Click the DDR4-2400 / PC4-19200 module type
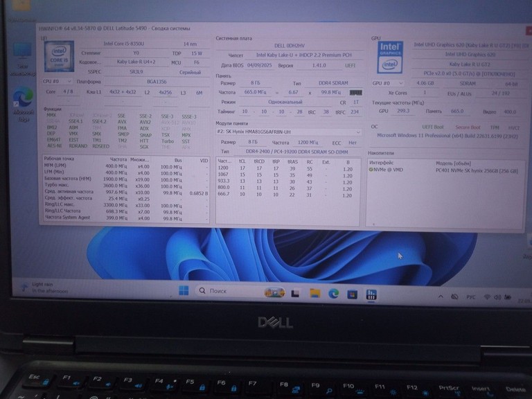The height and width of the screenshot is (399, 532). point(296,152)
